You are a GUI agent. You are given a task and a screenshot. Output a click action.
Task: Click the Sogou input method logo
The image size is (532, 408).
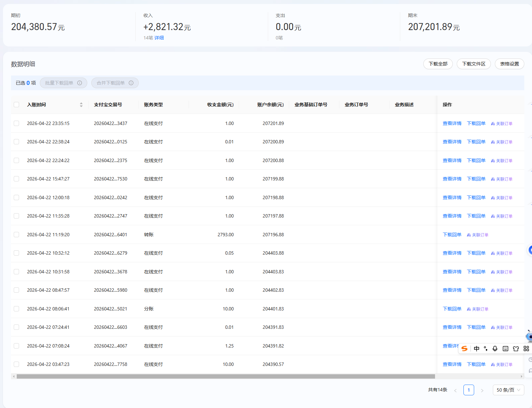[464, 349]
